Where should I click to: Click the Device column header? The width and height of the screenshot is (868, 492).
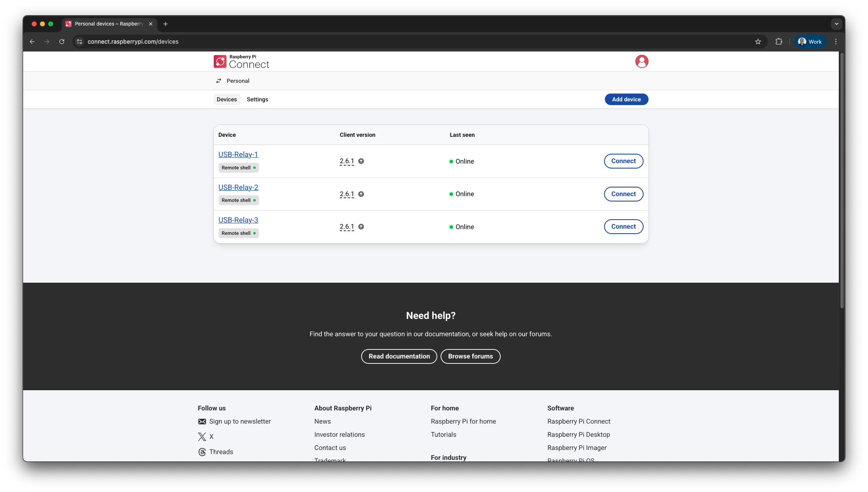[227, 135]
